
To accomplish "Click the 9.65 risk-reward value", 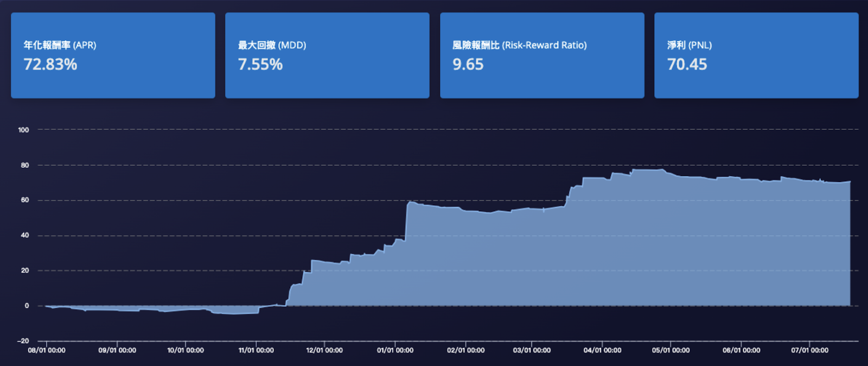I will click(x=468, y=65).
